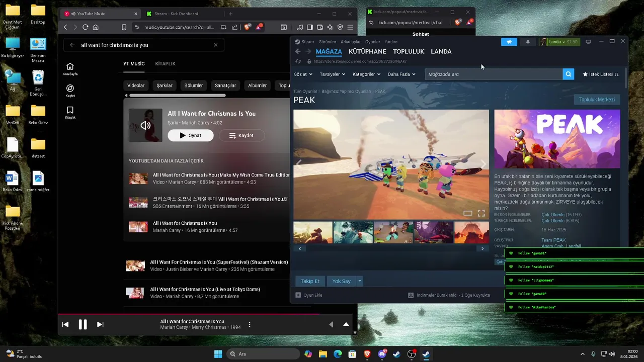Pause the playing song in YouTube Music

[x=83, y=325]
